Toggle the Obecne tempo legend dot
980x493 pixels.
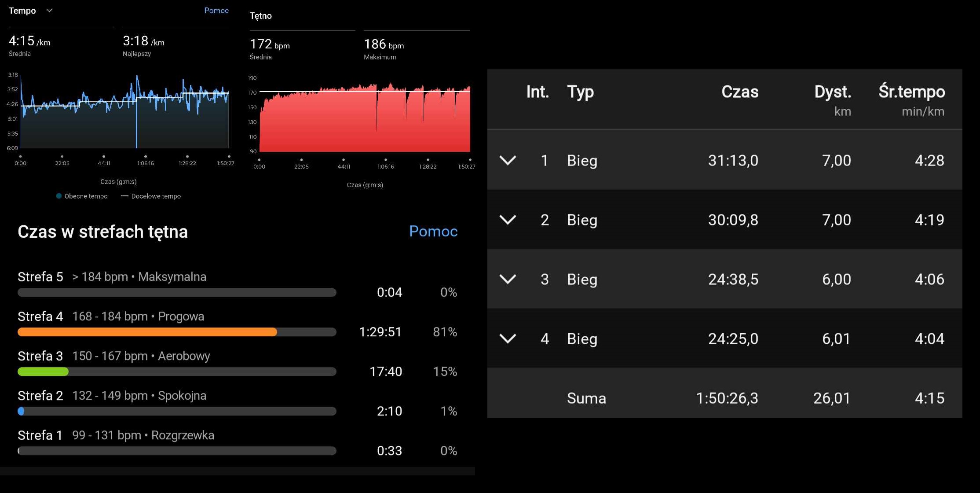pos(59,196)
